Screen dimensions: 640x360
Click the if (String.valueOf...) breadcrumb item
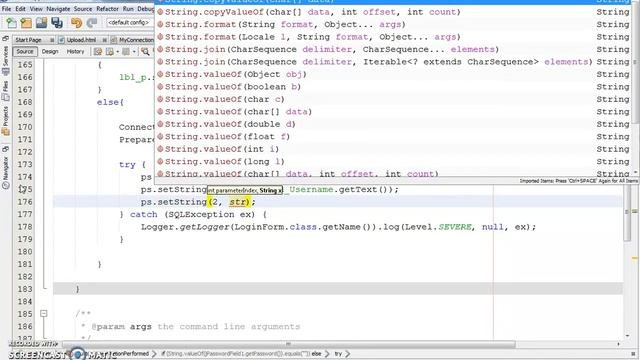pyautogui.click(x=236, y=354)
